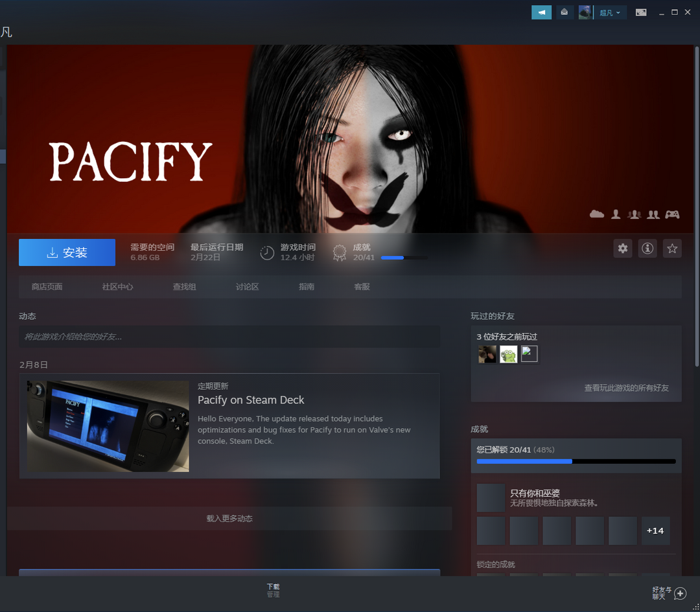Enter Big Picture mode via the screen icon
This screenshot has width=700, height=612.
click(x=641, y=12)
